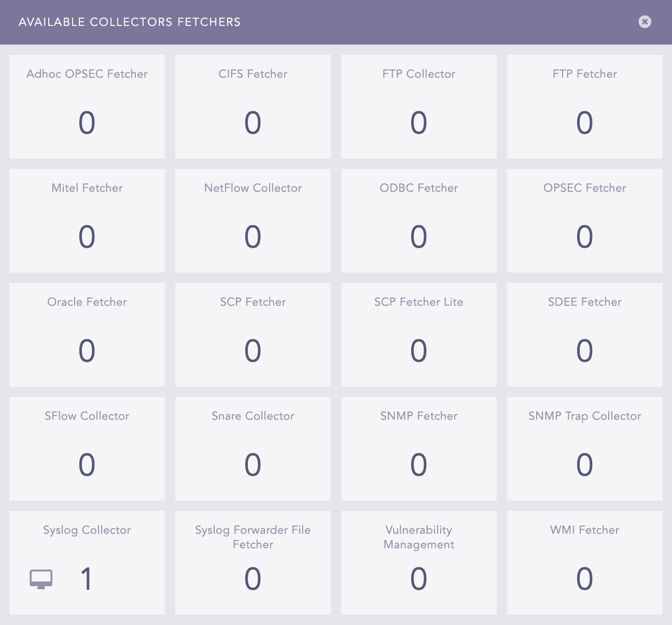Open the Snare Collector card
This screenshot has height=625, width=672.
pyautogui.click(x=253, y=449)
